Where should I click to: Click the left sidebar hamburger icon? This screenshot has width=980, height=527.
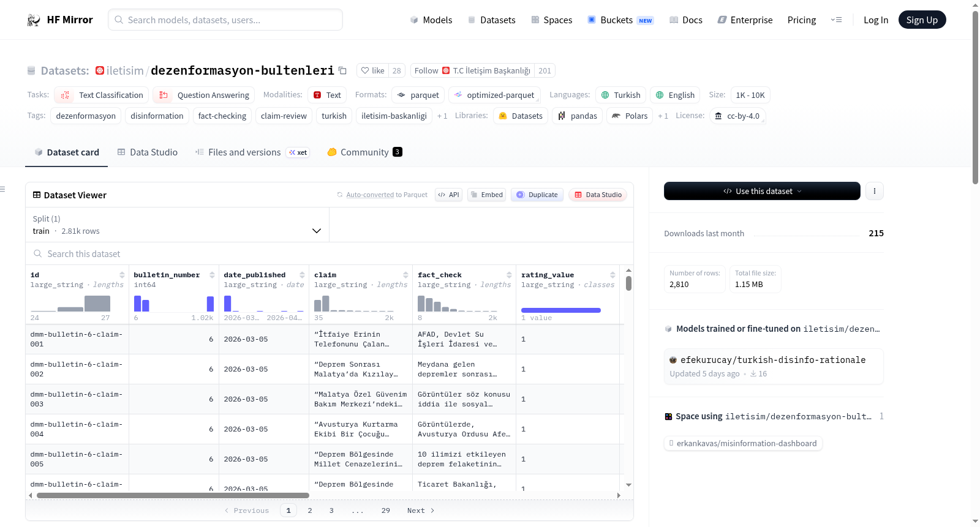coord(2,189)
